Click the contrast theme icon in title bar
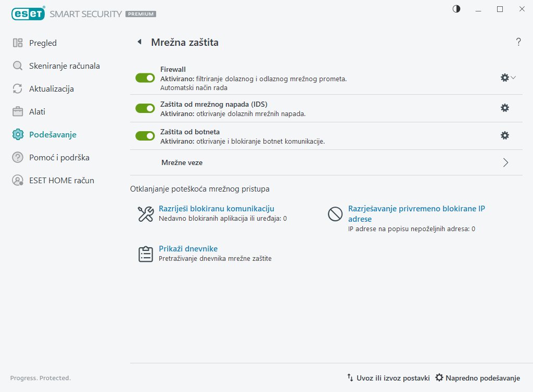The image size is (533, 392). click(456, 9)
